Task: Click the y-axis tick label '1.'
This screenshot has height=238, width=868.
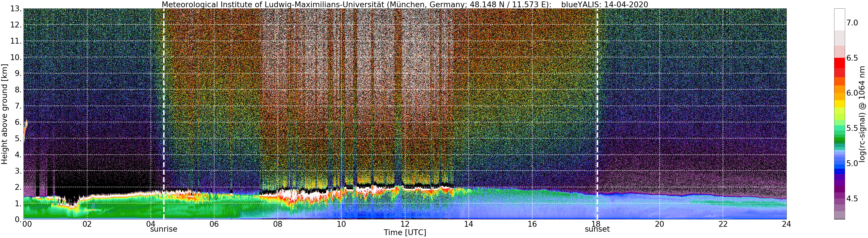Action: (x=18, y=203)
